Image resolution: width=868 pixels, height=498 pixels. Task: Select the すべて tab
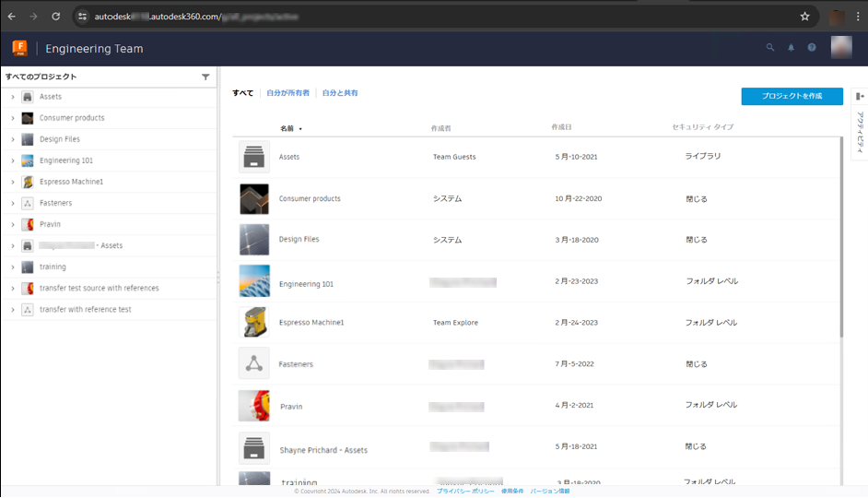(x=242, y=93)
